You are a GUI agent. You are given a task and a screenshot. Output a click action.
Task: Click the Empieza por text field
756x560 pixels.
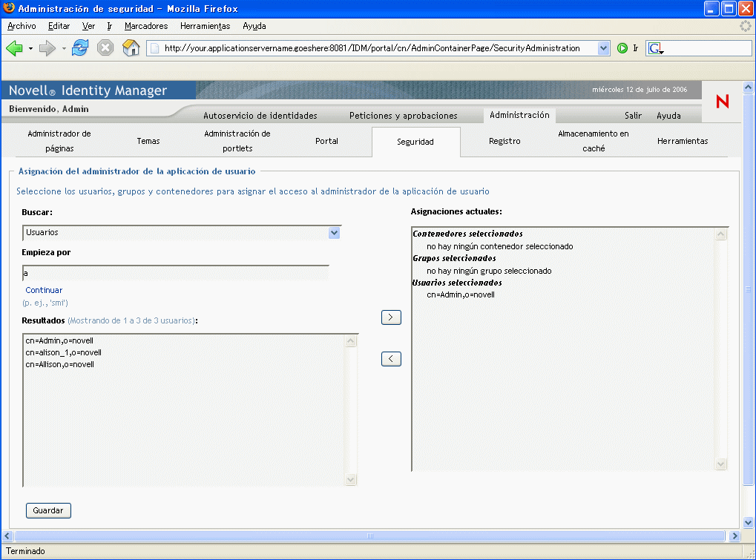coord(176,273)
